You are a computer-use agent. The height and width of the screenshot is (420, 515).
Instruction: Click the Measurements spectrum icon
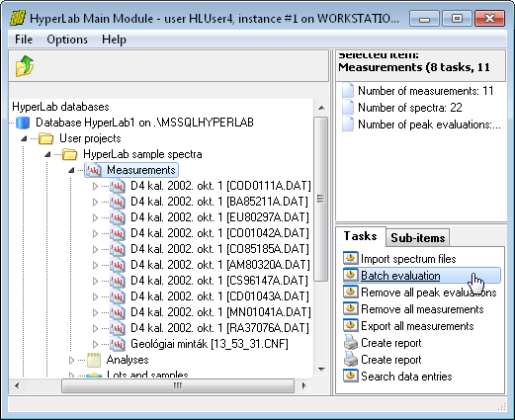tap(94, 170)
